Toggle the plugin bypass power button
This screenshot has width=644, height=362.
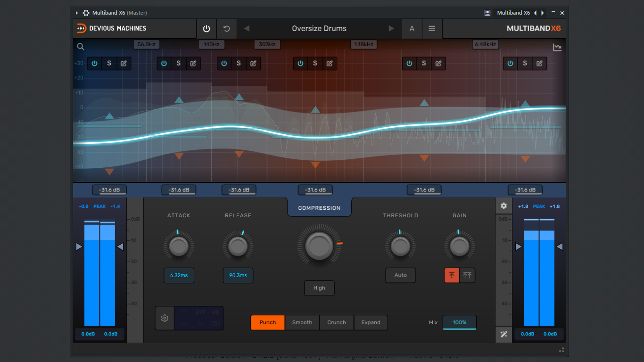(206, 29)
